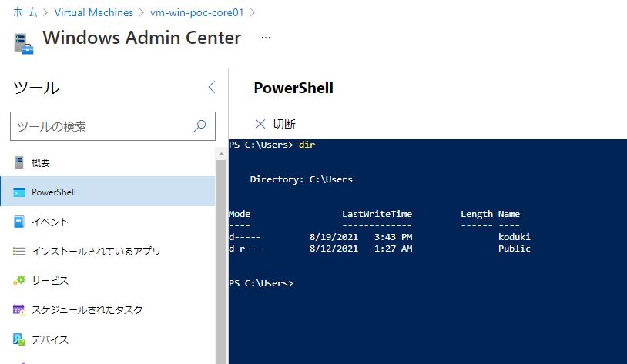Click the Name column header
627x364 pixels.
point(509,214)
